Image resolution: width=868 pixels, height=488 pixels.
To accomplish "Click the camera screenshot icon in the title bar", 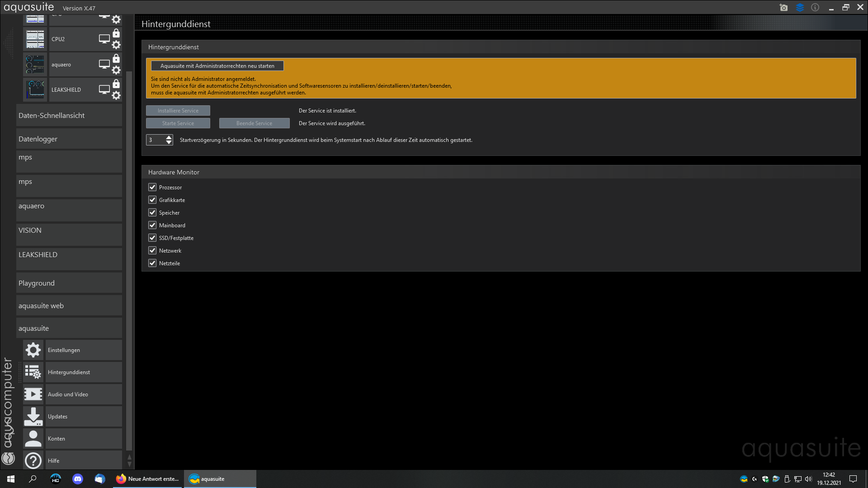I will 783,8.
